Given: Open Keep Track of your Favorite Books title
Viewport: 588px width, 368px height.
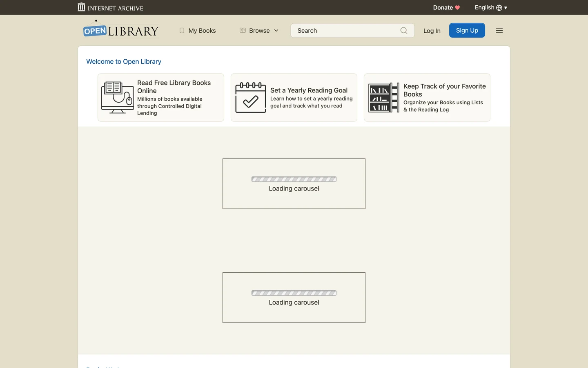Looking at the screenshot, I should pyautogui.click(x=445, y=90).
